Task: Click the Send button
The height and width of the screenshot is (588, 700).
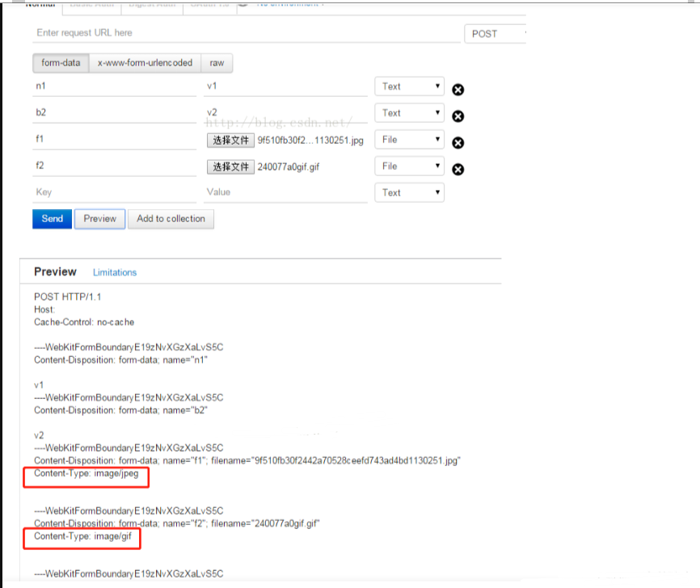Action: coord(52,218)
